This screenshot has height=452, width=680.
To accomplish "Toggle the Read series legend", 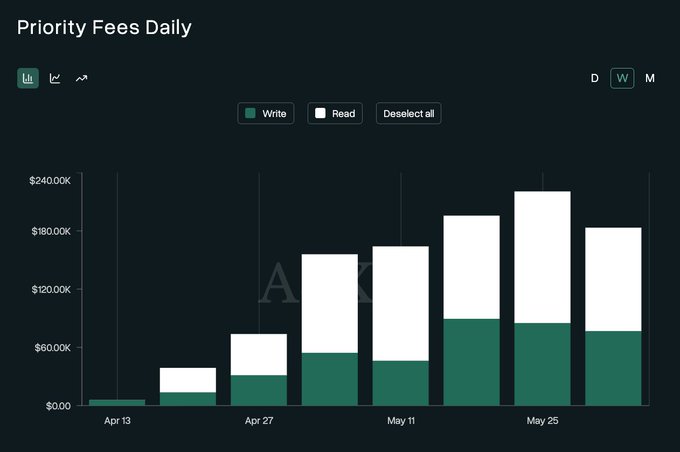I will (335, 114).
